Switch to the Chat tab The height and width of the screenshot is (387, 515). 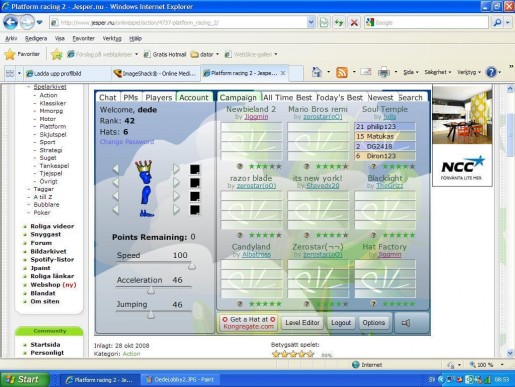tap(108, 97)
